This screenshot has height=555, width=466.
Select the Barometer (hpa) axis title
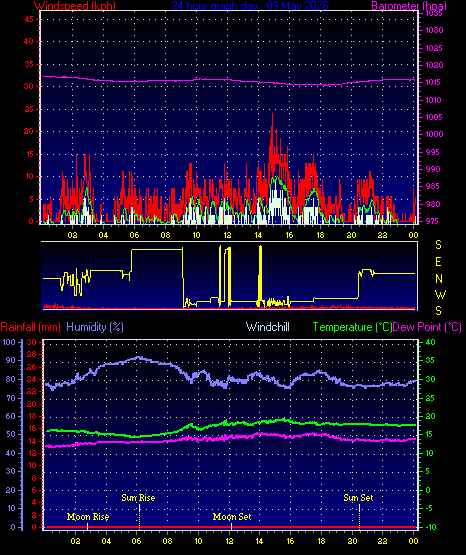tap(409, 6)
